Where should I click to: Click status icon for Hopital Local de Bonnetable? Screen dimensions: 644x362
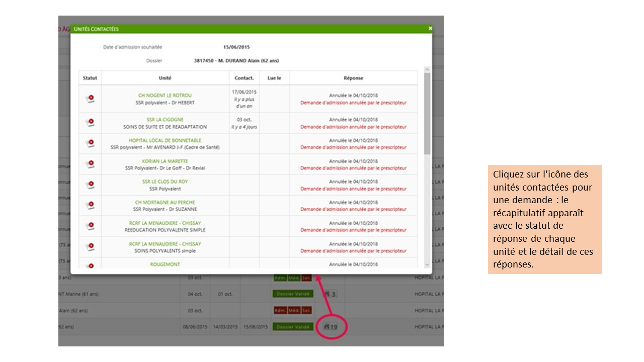coord(90,143)
